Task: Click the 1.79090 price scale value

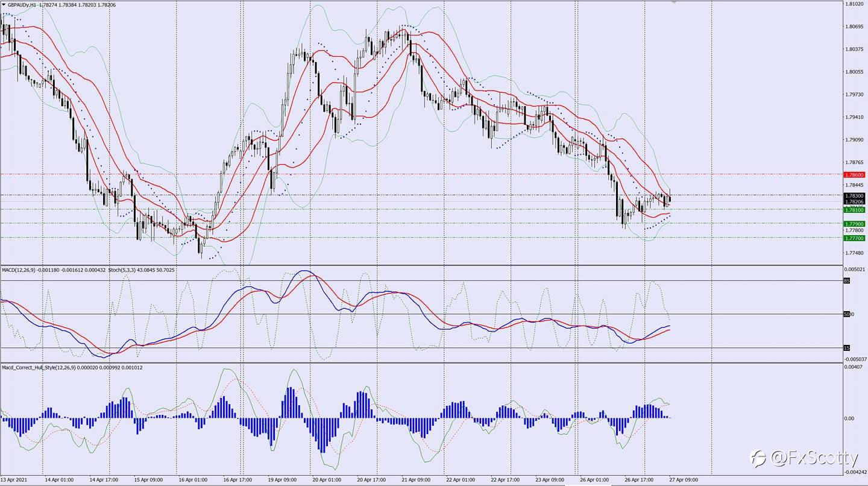Action: coord(854,140)
